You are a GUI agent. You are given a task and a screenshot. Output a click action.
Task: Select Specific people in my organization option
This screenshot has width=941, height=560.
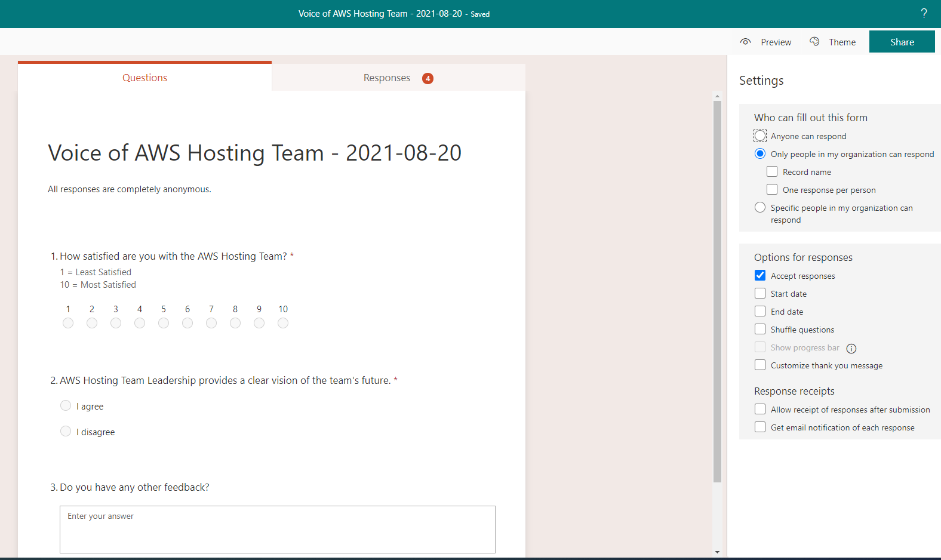click(x=760, y=207)
